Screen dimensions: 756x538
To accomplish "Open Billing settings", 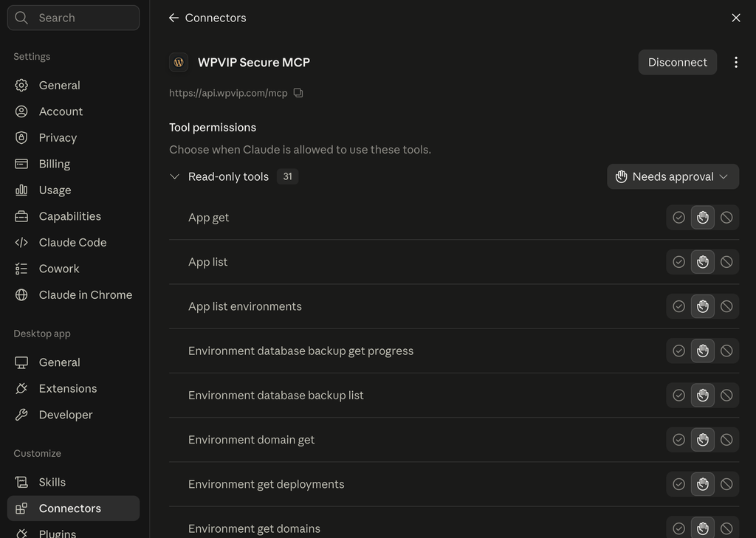I will point(73,164).
